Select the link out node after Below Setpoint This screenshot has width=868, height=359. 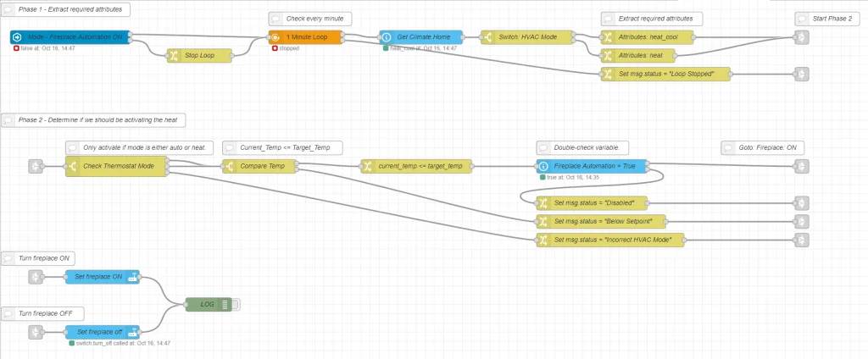801,221
